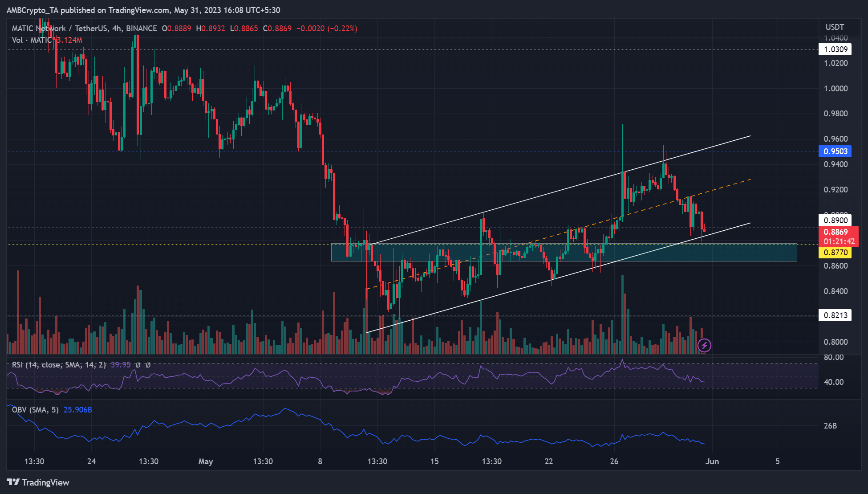This screenshot has height=494, width=868.
Task: Click the white 0.8213 price label
Action: pos(835,315)
